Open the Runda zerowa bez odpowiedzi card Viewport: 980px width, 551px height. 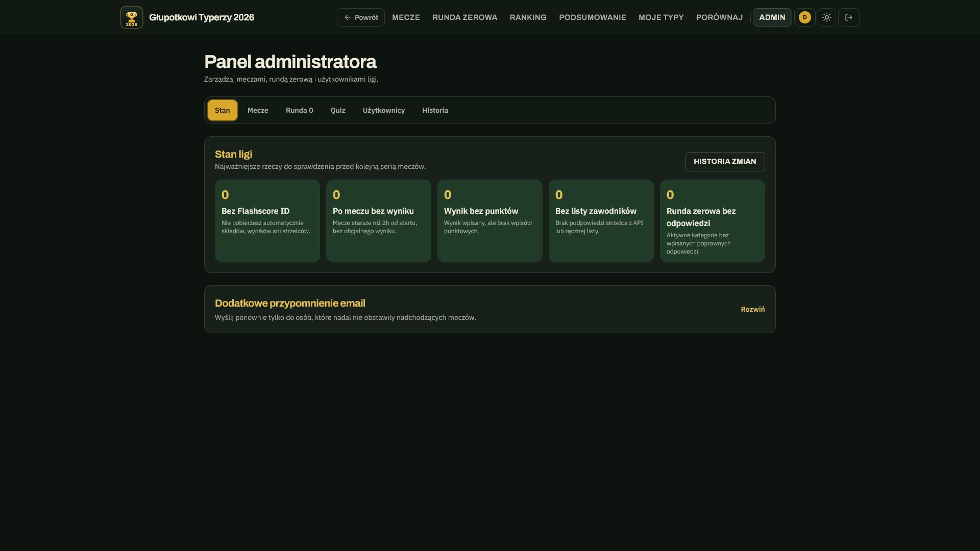coord(713,221)
